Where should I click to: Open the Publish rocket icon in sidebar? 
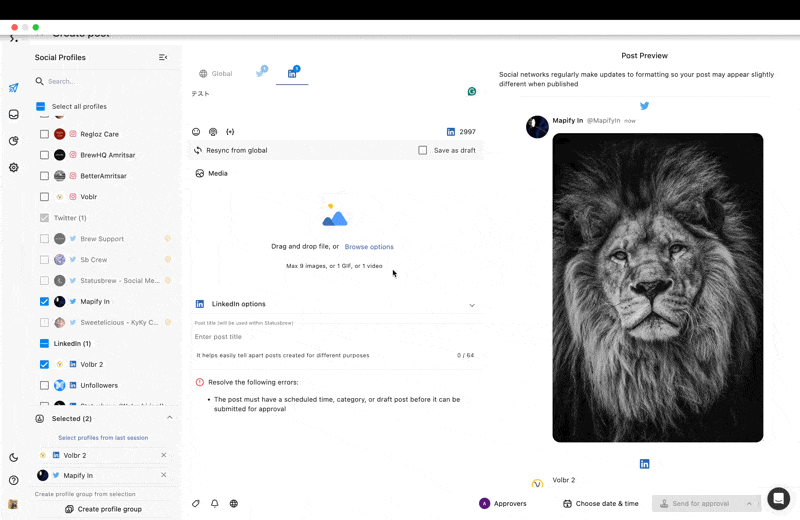pyautogui.click(x=14, y=88)
